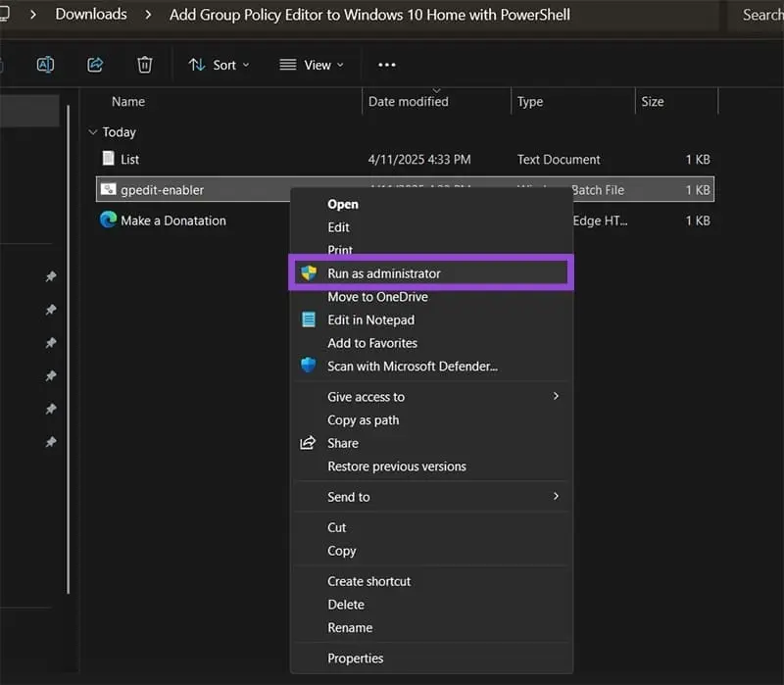The width and height of the screenshot is (784, 685).
Task: Click the shield icon beside Run as administrator
Action: point(309,273)
